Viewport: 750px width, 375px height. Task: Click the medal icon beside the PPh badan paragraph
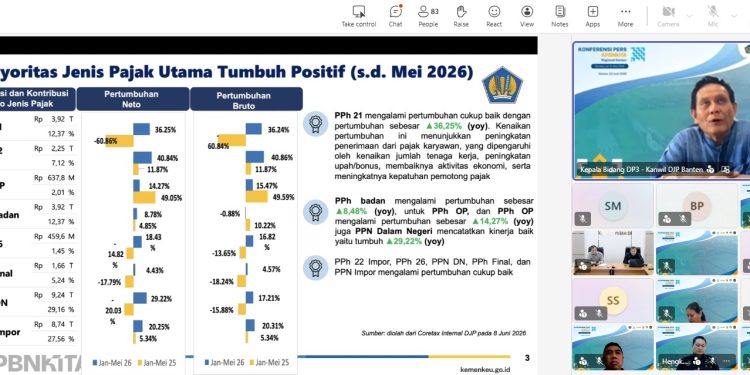(x=315, y=212)
